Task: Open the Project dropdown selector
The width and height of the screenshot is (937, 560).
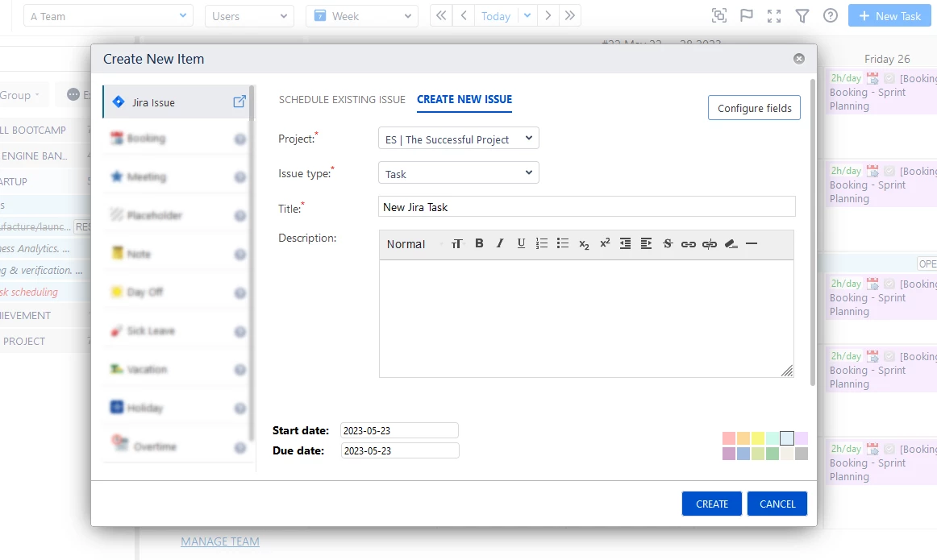Action: (458, 139)
